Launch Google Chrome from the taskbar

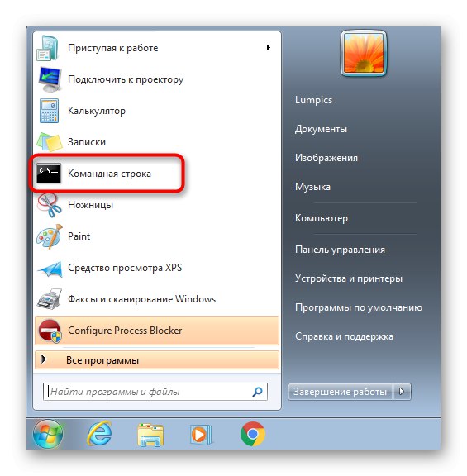point(253,434)
